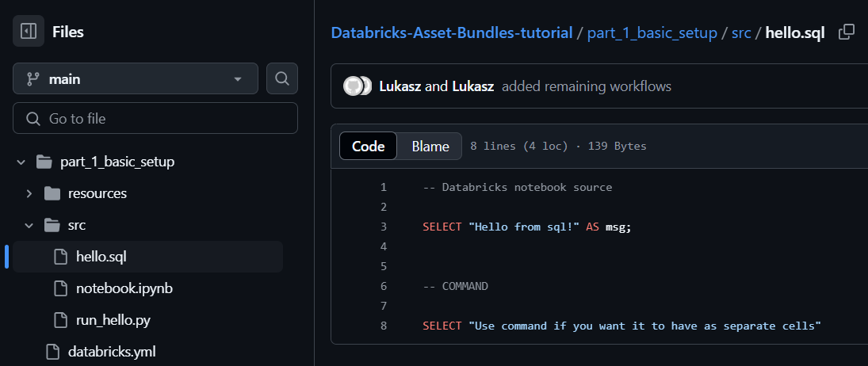Click the git branch icon in main selector
The image size is (868, 366).
33,79
